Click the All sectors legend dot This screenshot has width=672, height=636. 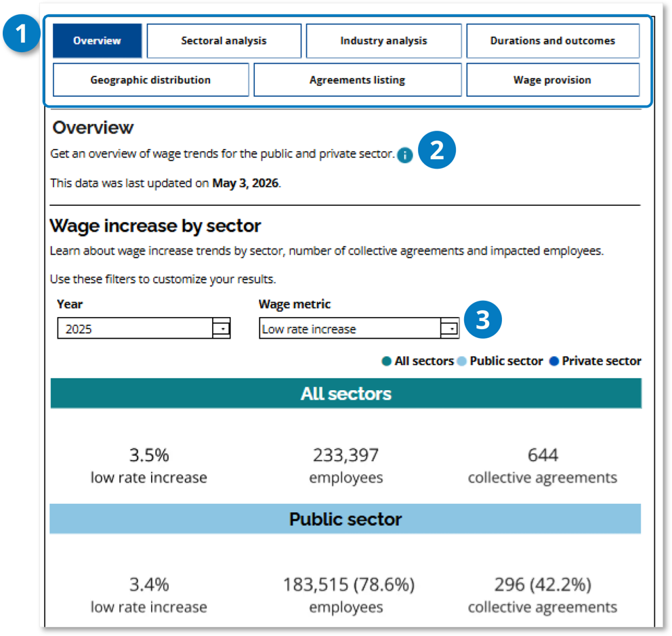[386, 361]
